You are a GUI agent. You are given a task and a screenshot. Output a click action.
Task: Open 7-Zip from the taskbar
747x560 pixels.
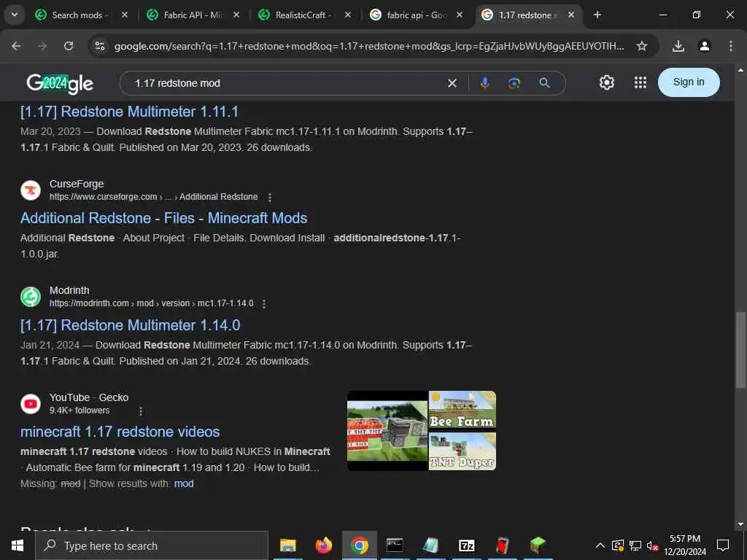(466, 545)
